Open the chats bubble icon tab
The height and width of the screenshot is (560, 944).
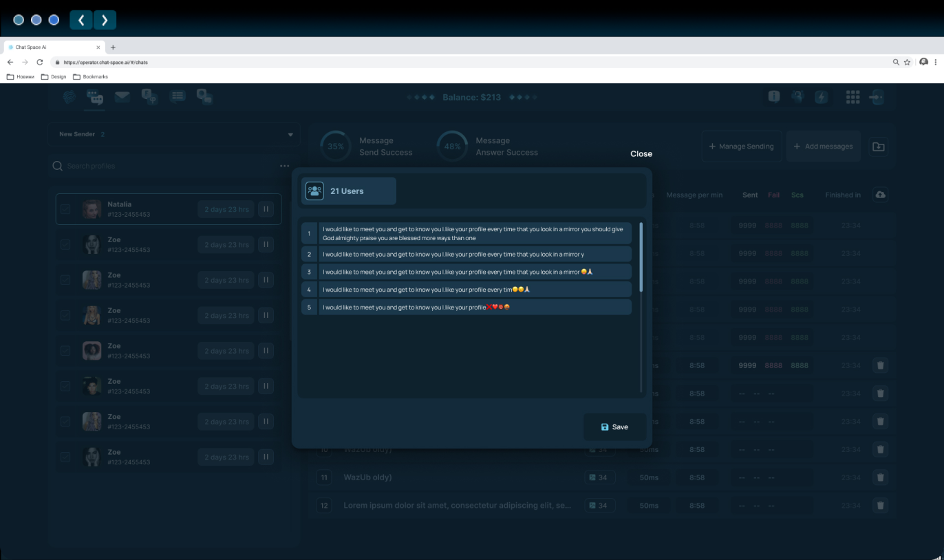coord(94,97)
